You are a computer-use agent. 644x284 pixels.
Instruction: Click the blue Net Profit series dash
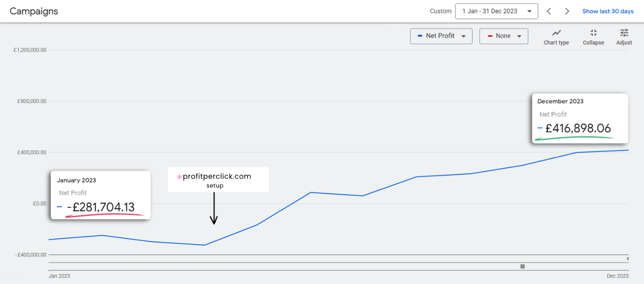click(x=420, y=36)
